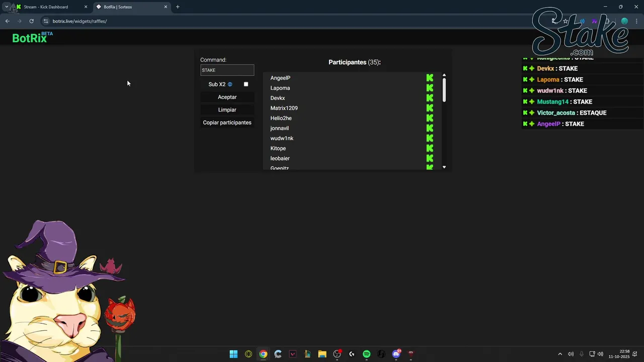
Task: Click the Limpiar button
Action: pos(227,110)
